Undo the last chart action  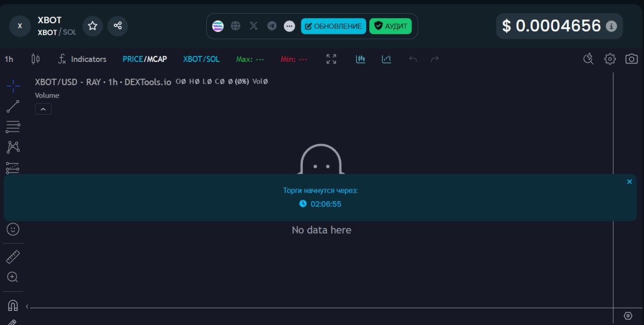[413, 59]
